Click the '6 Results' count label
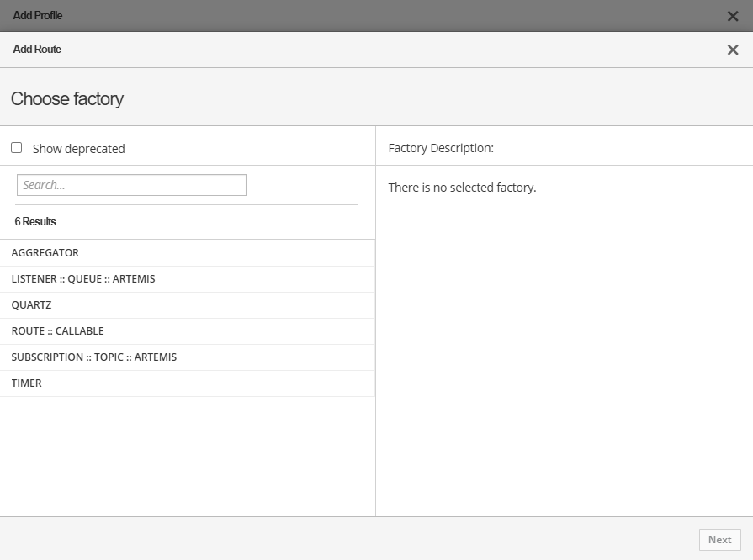The height and width of the screenshot is (560, 753). point(35,222)
